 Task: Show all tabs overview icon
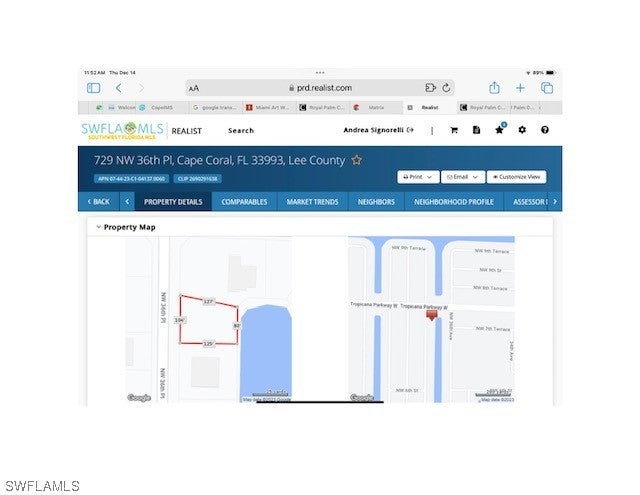pos(547,88)
